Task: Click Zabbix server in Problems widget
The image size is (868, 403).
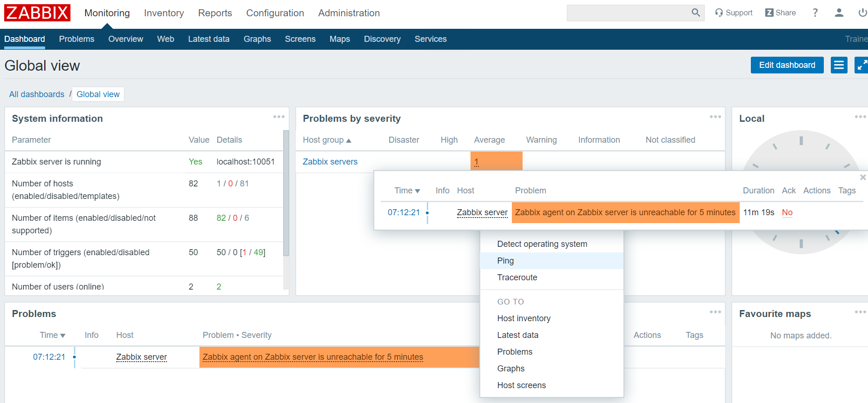Action: pyautogui.click(x=141, y=357)
